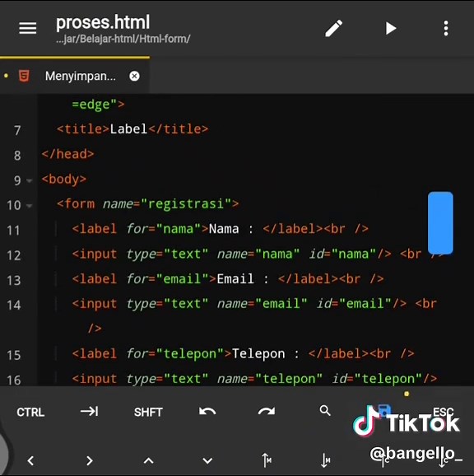Place cursor in the title tag on line 7
The width and height of the screenshot is (474, 476).
click(x=132, y=129)
